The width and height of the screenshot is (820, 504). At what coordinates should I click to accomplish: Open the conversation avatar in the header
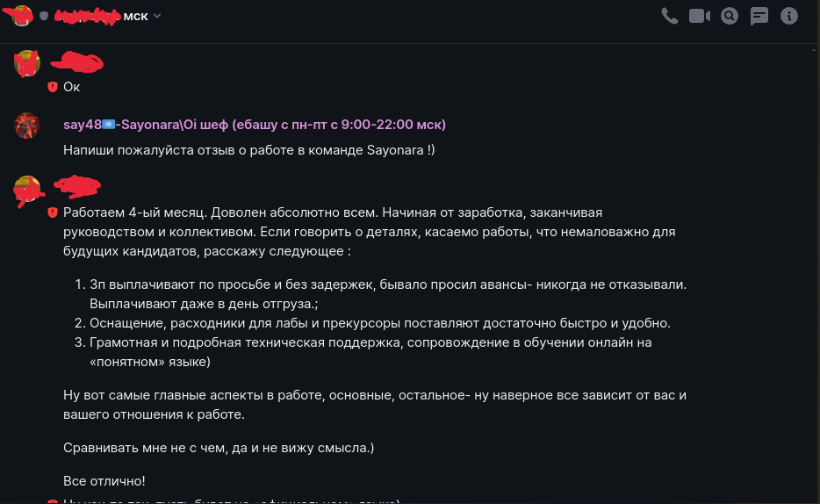click(x=21, y=15)
